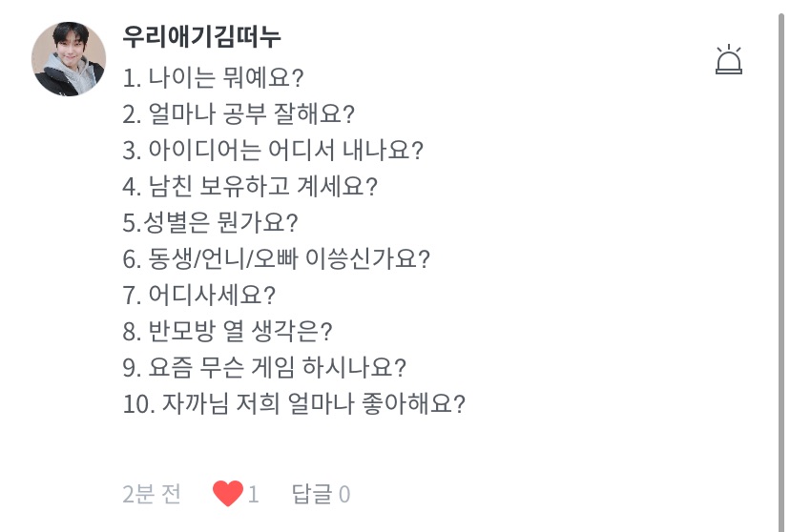The width and height of the screenshot is (790, 532).
Task: Click the question 4. 남친 보유하고 계세요?
Action: [x=250, y=187]
